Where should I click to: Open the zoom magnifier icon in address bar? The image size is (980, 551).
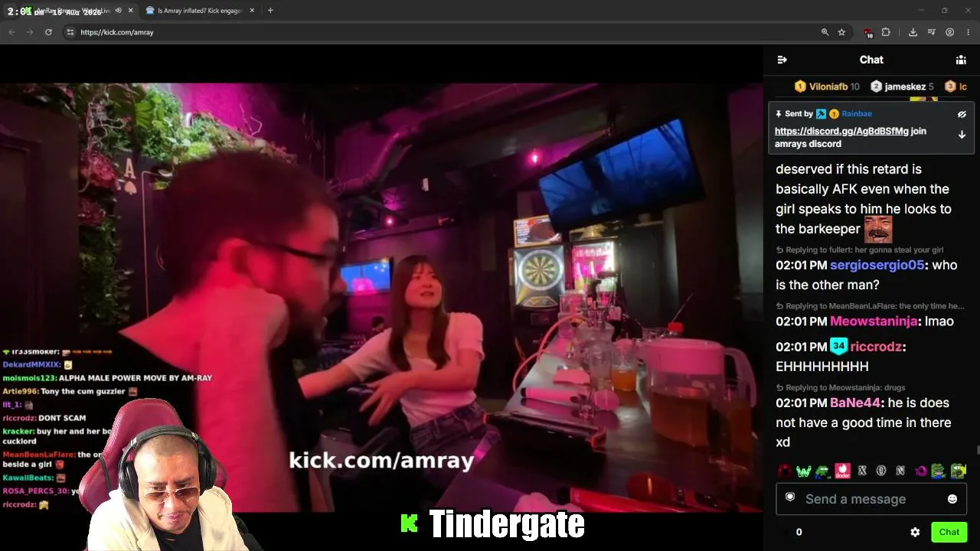click(x=825, y=32)
